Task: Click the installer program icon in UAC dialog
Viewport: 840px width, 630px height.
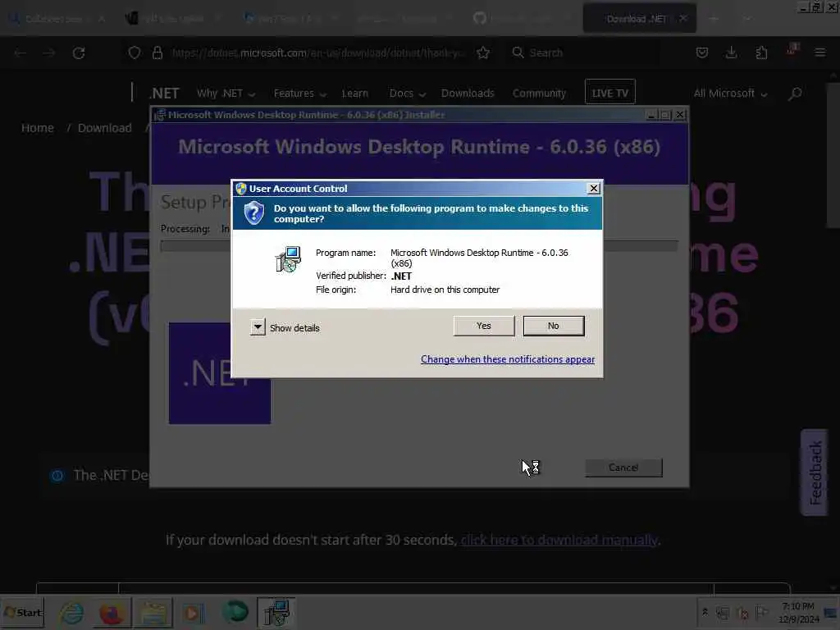Action: click(x=288, y=260)
